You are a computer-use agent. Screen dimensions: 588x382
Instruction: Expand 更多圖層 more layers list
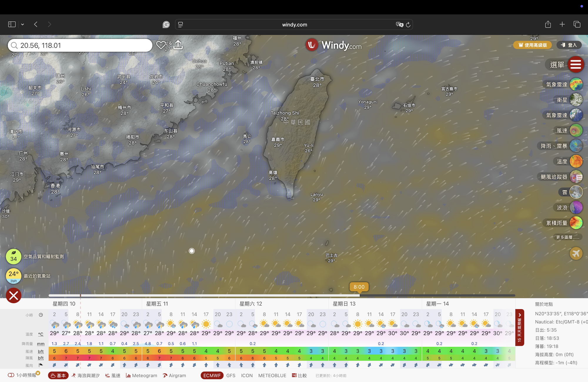click(567, 237)
